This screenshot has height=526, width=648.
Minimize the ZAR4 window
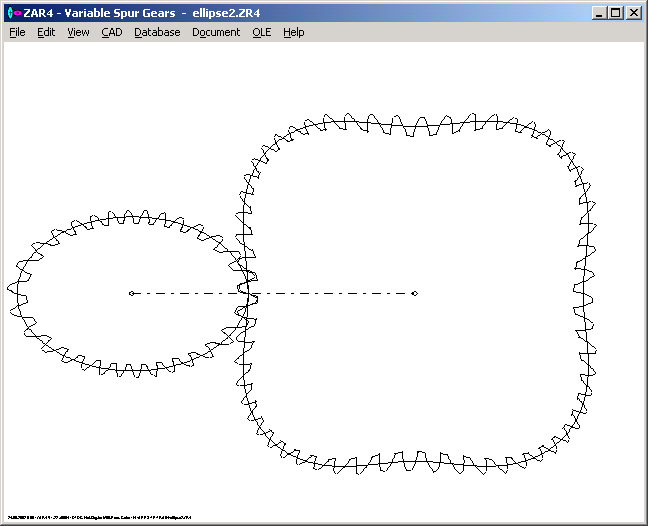600,13
